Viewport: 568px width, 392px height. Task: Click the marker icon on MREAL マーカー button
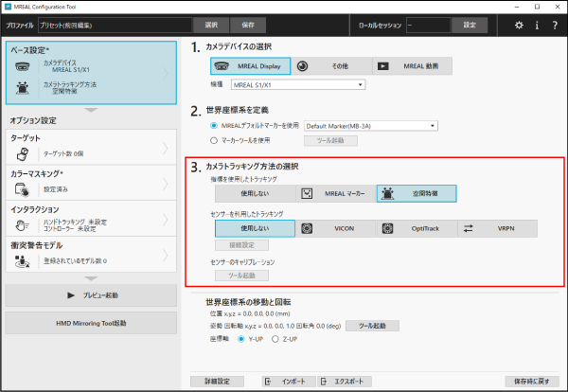[x=307, y=193]
